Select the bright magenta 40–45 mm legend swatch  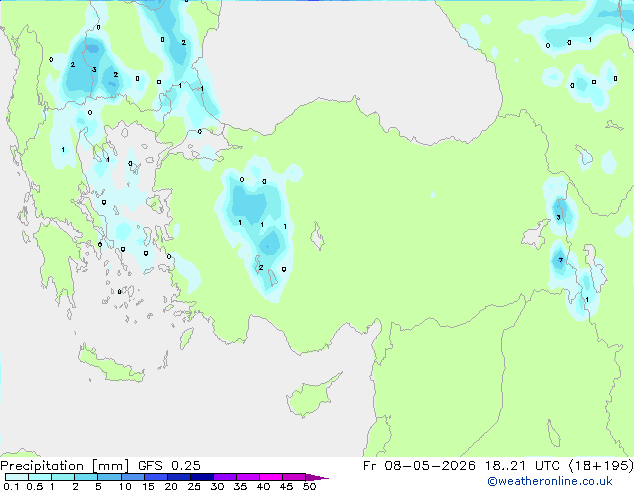tap(271, 477)
